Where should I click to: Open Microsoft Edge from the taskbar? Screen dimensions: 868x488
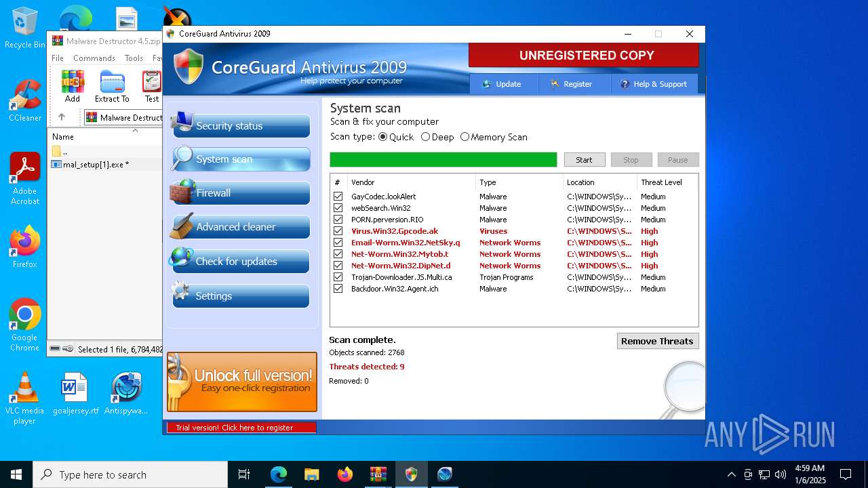click(x=279, y=474)
